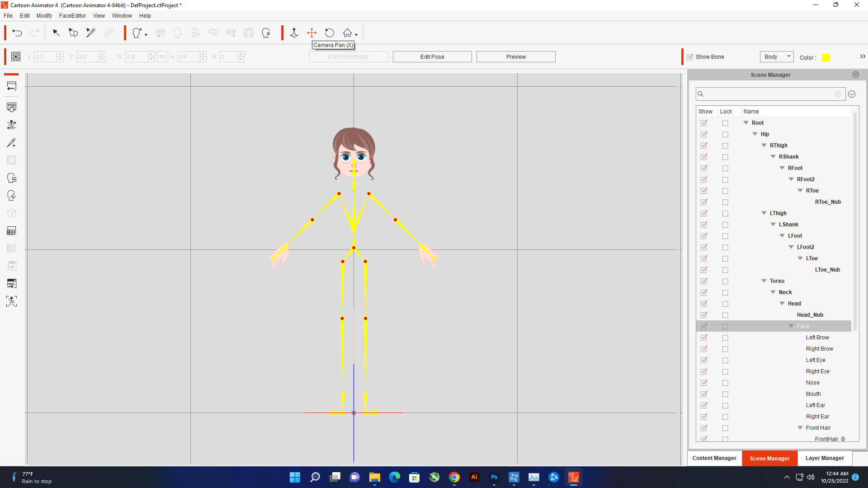The height and width of the screenshot is (488, 868).
Task: Click the Preview button
Action: point(516,56)
